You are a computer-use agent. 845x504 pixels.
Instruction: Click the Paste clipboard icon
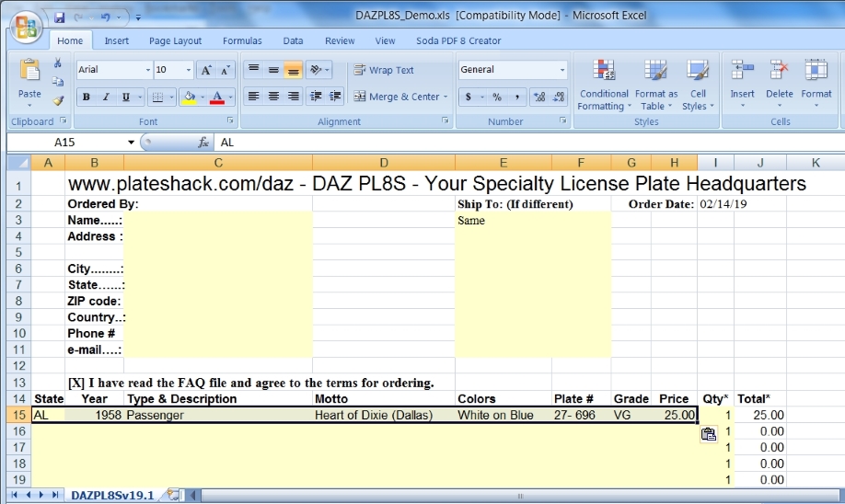(x=29, y=71)
